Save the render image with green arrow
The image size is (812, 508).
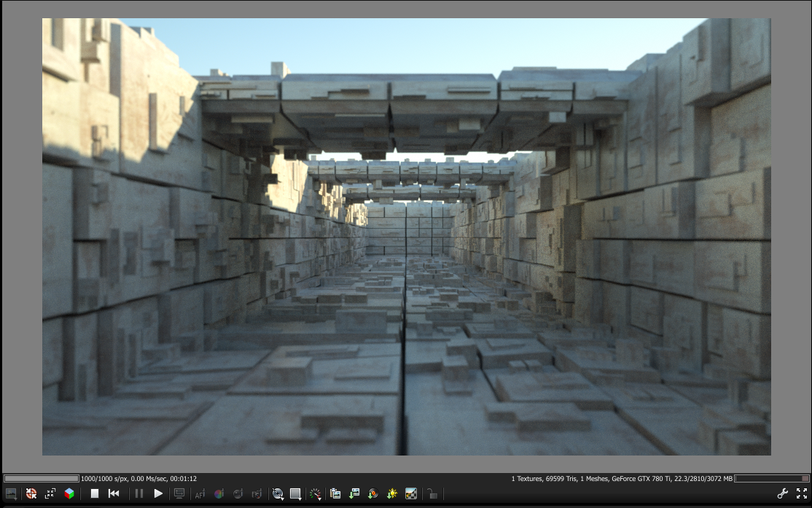[354, 494]
